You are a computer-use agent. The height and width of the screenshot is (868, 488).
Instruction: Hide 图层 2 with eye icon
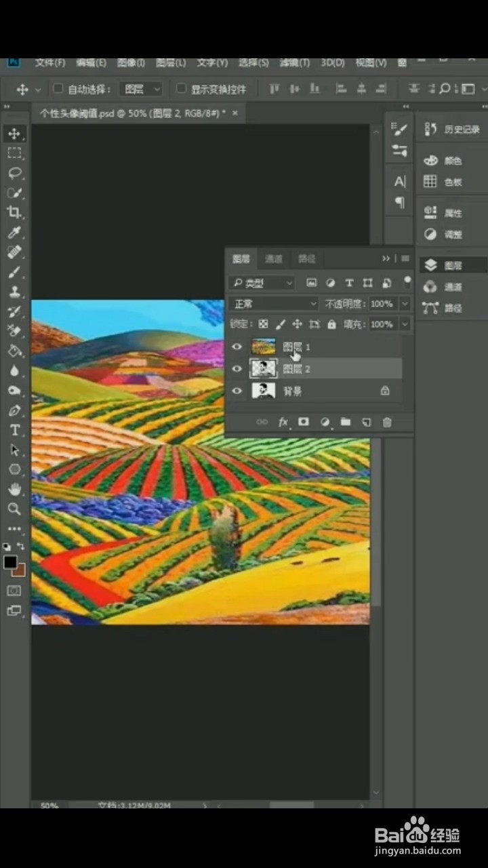(237, 369)
